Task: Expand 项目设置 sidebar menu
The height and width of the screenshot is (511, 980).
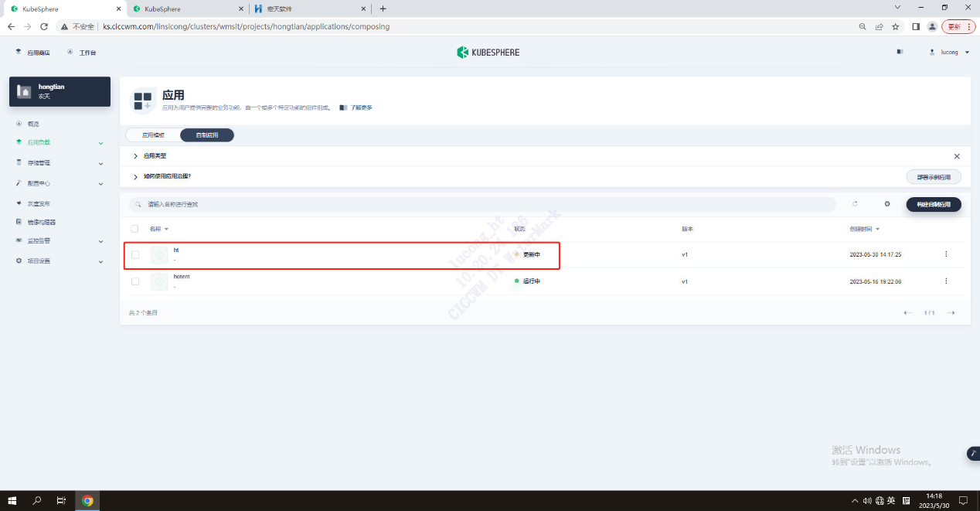Action: (60, 261)
